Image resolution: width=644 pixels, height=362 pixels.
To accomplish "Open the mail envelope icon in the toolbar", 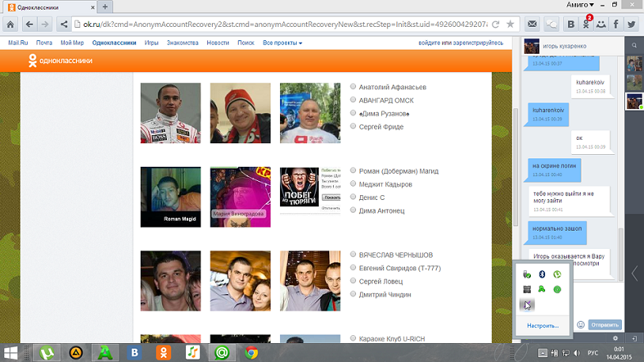I will coord(532,25).
